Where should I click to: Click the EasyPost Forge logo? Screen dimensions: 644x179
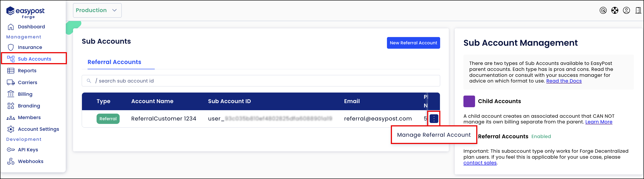tap(25, 13)
